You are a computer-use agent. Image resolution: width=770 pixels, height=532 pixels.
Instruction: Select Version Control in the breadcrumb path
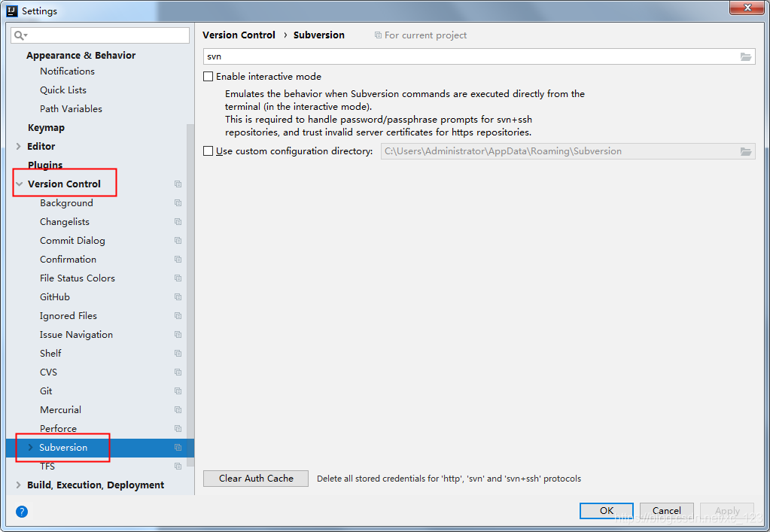click(239, 35)
